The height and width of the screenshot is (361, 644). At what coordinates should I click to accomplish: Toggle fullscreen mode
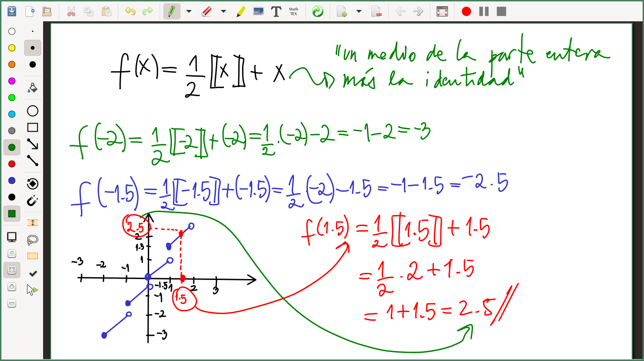(442, 11)
